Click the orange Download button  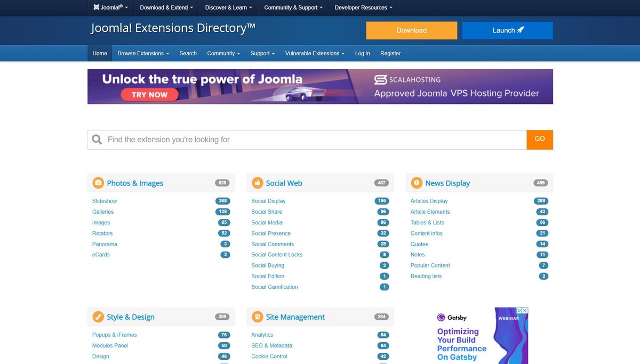(411, 30)
